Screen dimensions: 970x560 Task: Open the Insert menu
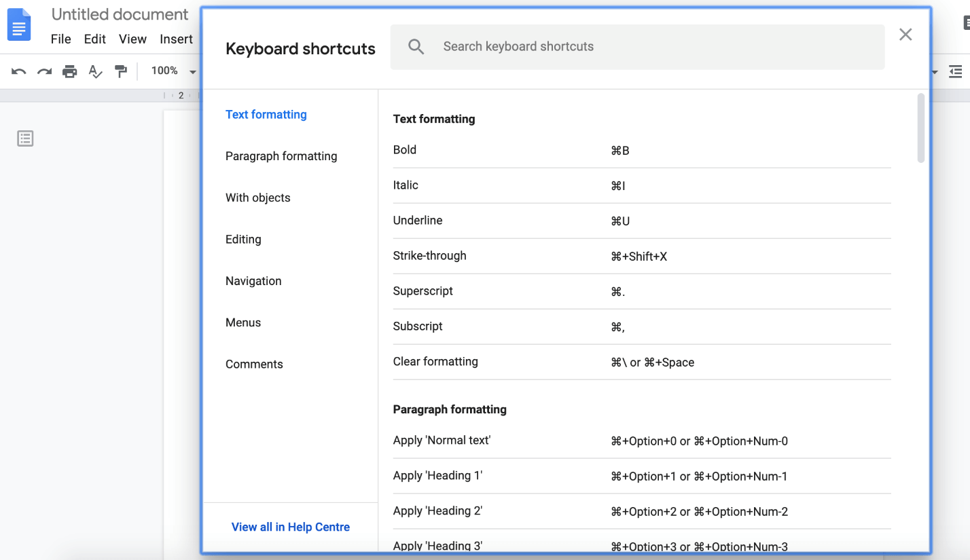pos(176,39)
